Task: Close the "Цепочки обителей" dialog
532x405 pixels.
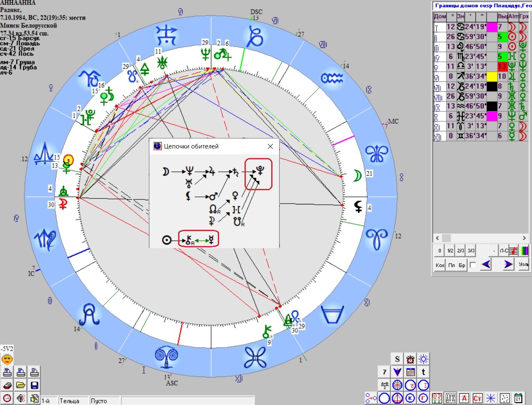Action: (270, 146)
